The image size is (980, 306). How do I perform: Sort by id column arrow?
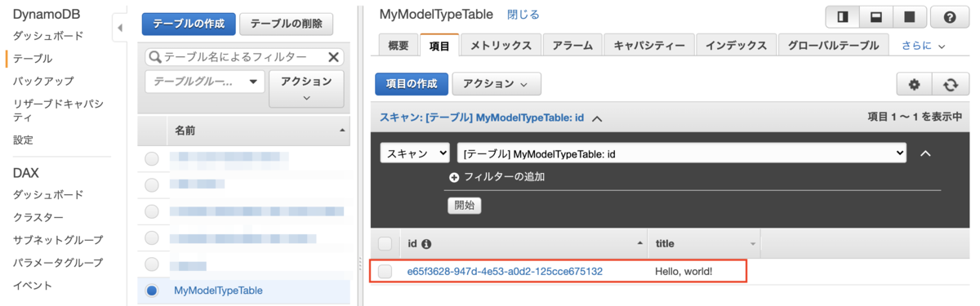point(639,243)
